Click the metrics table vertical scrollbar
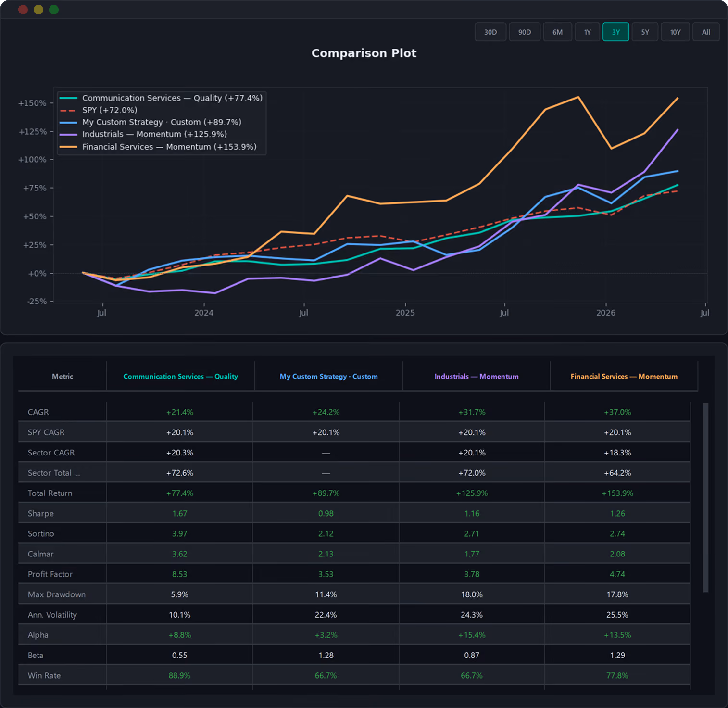Viewport: 728px width, 708px height. (706, 497)
